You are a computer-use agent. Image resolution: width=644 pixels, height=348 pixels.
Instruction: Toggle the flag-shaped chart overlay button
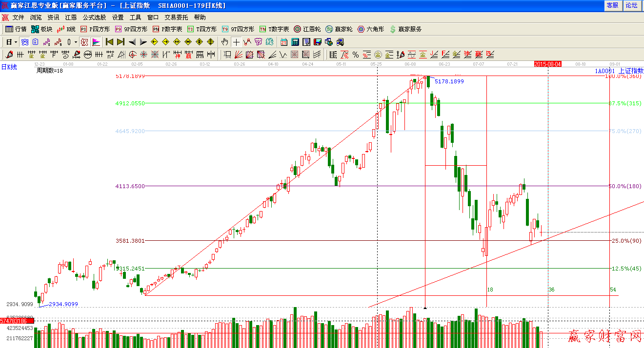96,42
